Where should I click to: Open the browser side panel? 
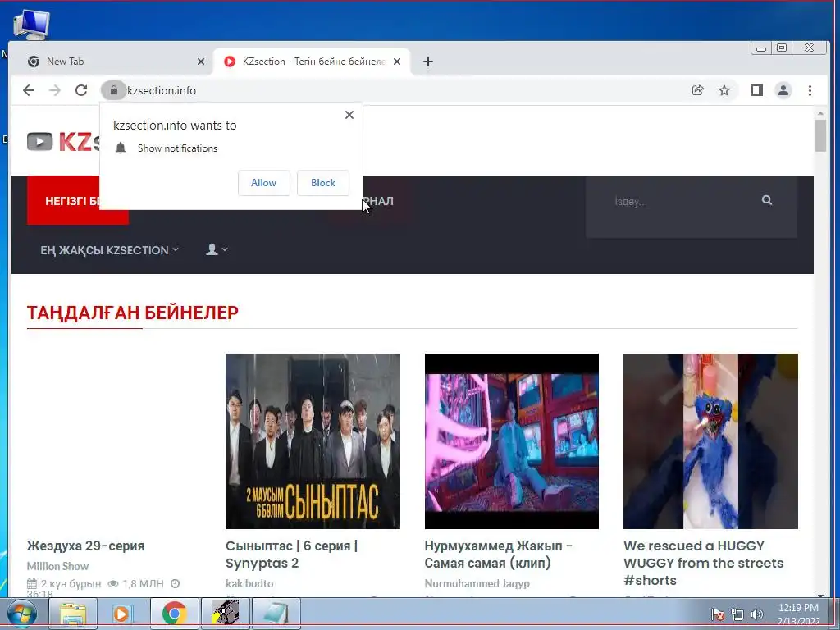pos(756,90)
